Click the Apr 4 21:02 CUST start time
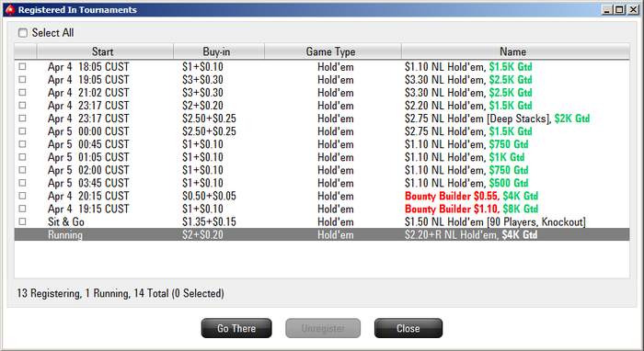The image size is (644, 351). click(88, 93)
